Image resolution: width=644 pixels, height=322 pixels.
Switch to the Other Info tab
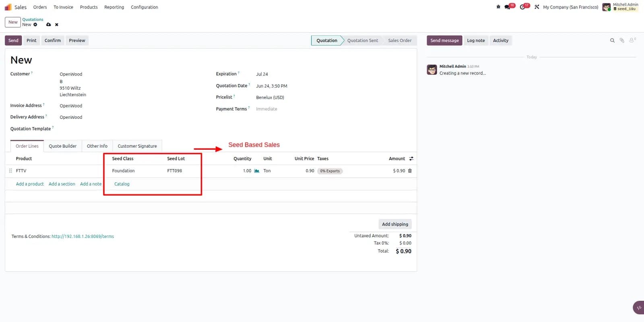point(97,146)
